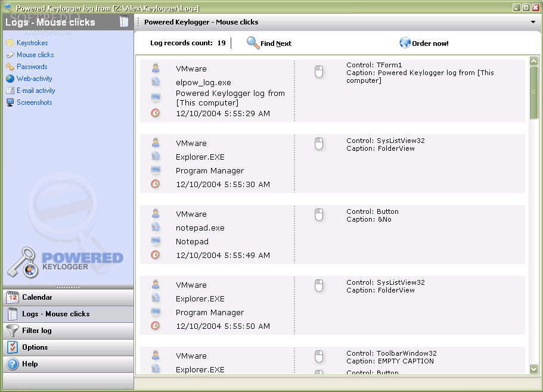The image size is (543, 392).
Task: Click title bar magnifier app icon
Action: point(8,7)
